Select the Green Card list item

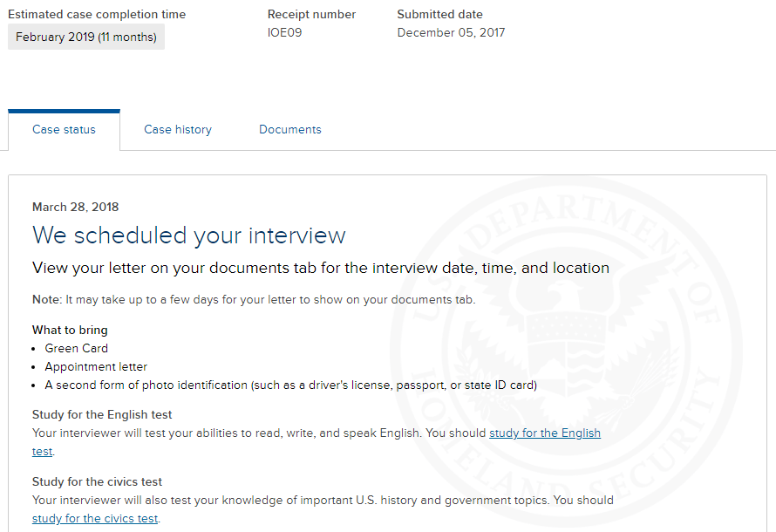tap(76, 348)
